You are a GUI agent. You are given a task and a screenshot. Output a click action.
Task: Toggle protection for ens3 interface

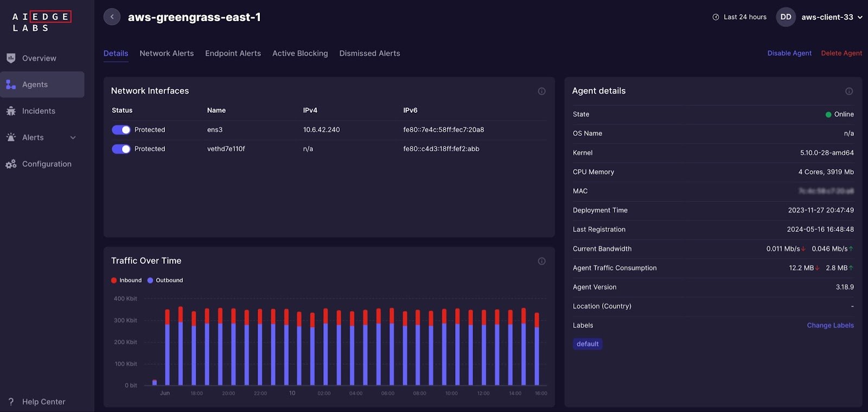click(121, 130)
